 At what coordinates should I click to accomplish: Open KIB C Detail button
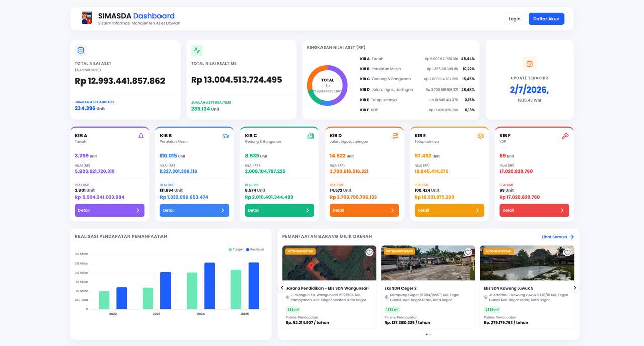(279, 210)
